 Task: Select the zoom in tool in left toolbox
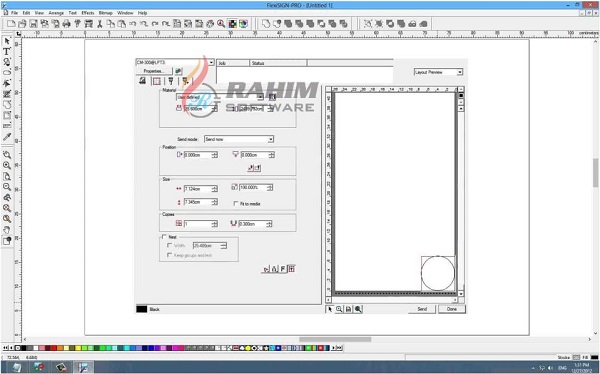[x=7, y=165]
